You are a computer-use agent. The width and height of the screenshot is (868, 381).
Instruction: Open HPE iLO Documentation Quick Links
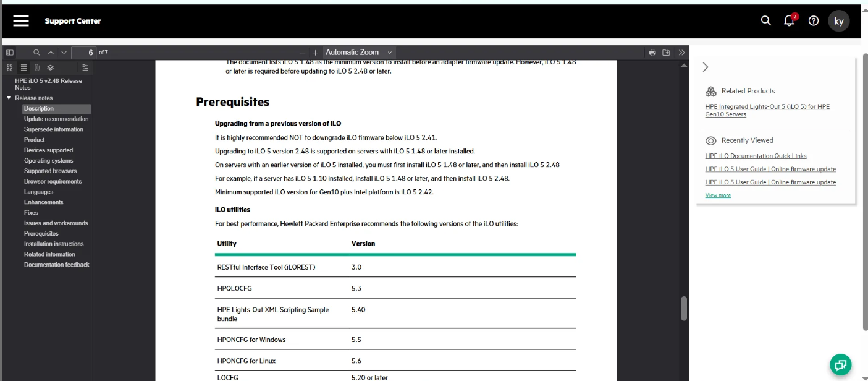756,156
